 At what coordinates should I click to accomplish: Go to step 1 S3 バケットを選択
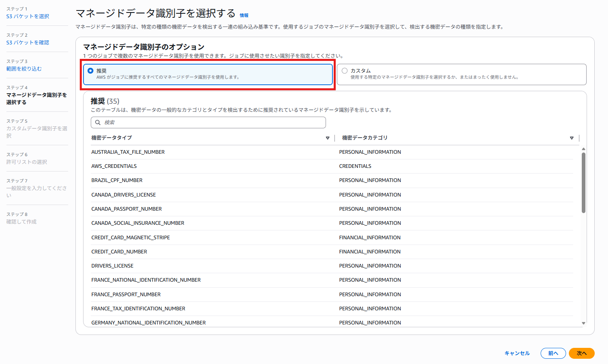tap(28, 16)
